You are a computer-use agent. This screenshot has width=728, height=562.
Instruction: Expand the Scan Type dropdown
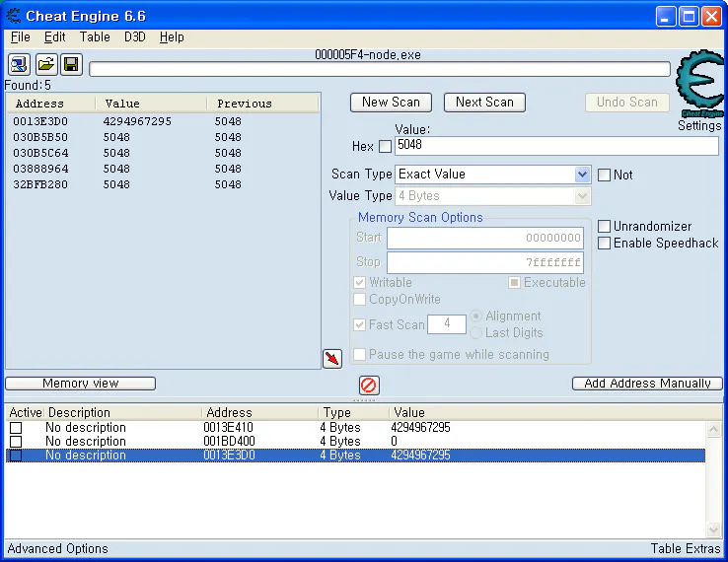click(x=582, y=175)
